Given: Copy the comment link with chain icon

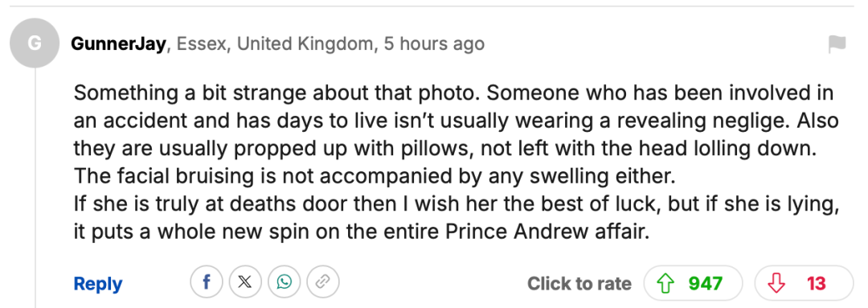Looking at the screenshot, I should pyautogui.click(x=323, y=282).
